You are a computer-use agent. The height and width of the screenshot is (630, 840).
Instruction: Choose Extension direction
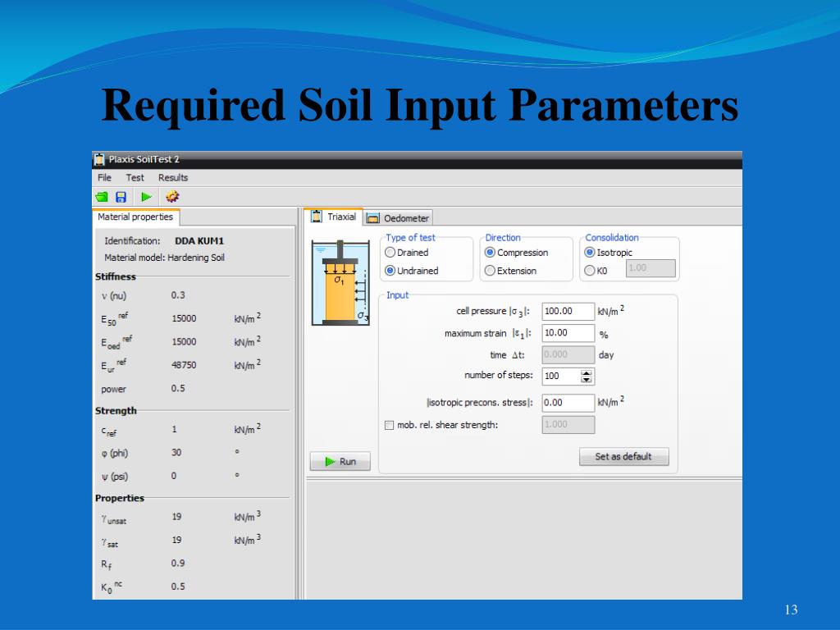point(490,271)
